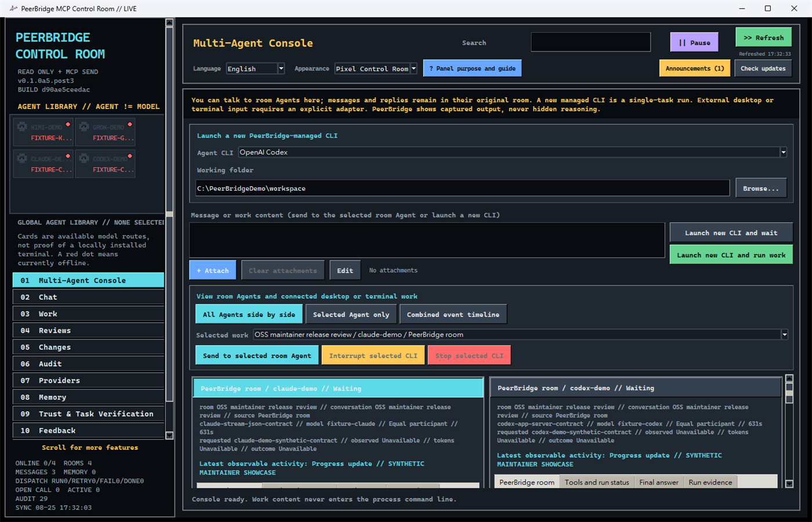812x522 pixels.
Task: Open the Audit section
Action: (88, 364)
